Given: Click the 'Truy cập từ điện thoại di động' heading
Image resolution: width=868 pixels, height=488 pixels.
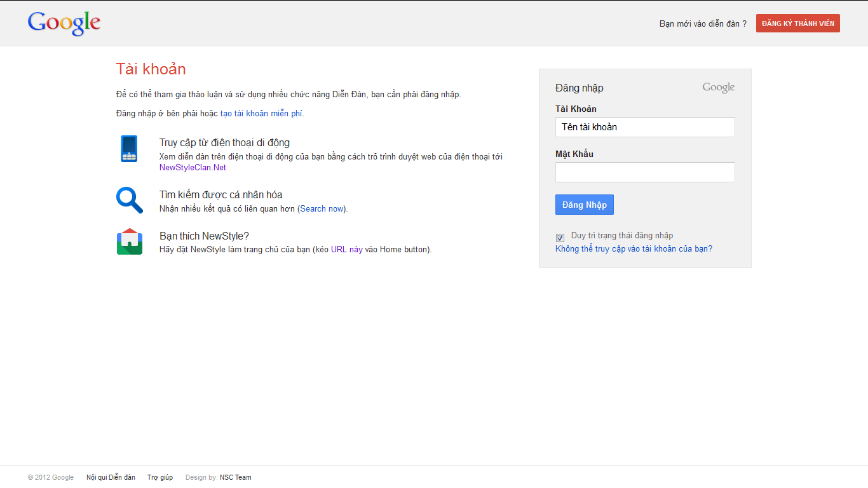Looking at the screenshot, I should pyautogui.click(x=224, y=143).
